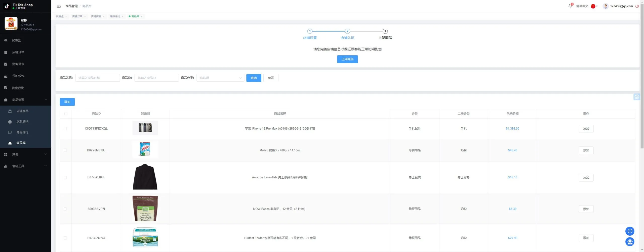Screen dimensions: 644x252
Task: Open the notification bell
Action: 570,6
